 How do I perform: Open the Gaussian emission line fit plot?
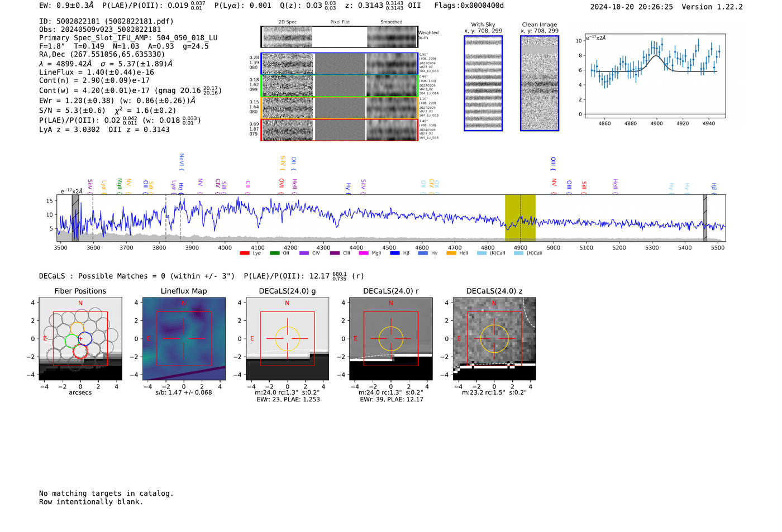(x=655, y=76)
